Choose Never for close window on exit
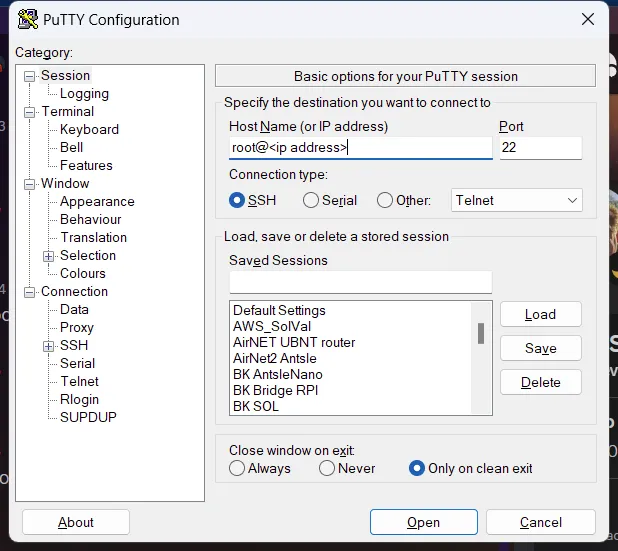618x551 pixels. (327, 468)
